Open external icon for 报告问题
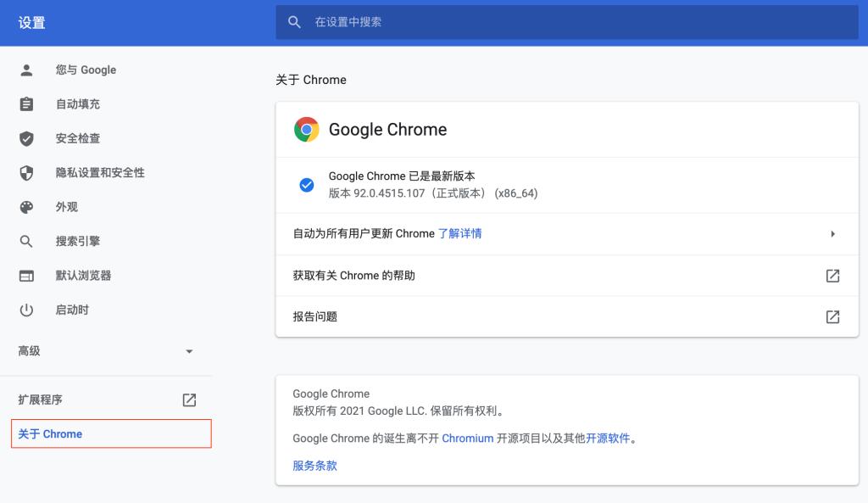Screen dimensions: 868x503 click(832, 316)
